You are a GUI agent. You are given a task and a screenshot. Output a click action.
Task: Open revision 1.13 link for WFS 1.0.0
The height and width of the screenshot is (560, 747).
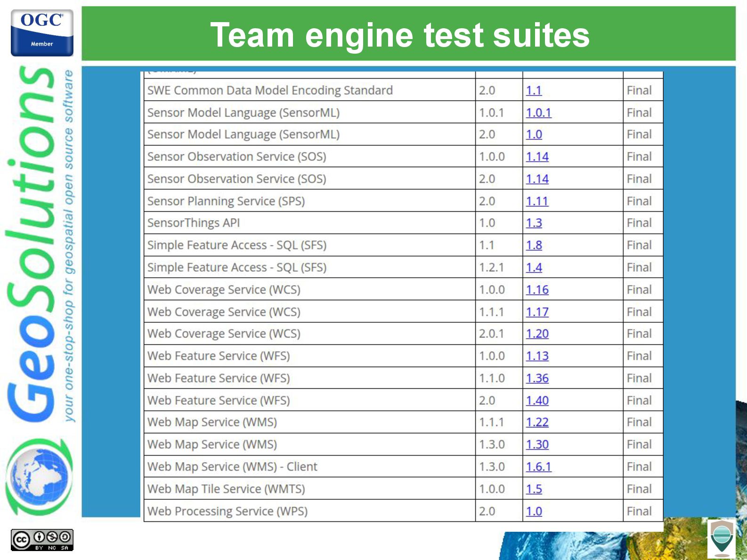[x=537, y=356]
